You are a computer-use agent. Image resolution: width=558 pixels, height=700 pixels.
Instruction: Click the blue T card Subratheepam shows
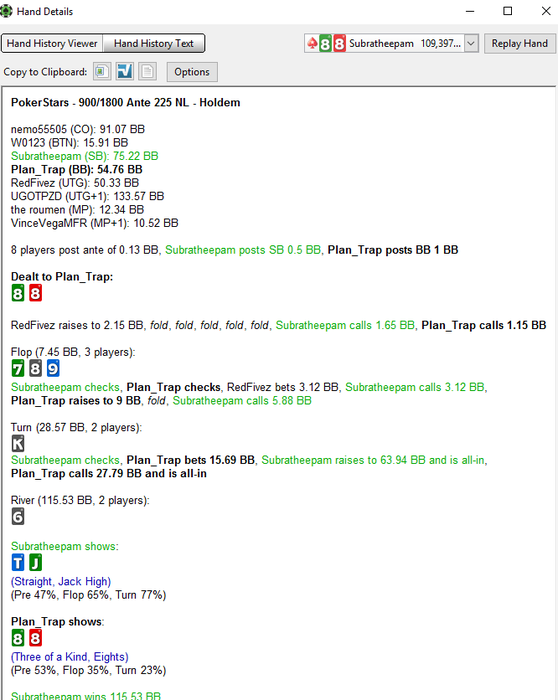[x=18, y=562]
